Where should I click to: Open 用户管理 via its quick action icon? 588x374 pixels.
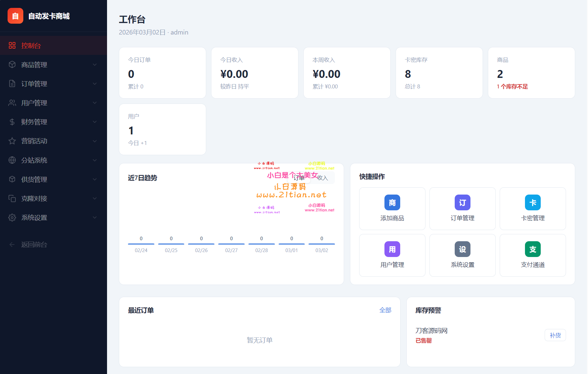click(392, 249)
